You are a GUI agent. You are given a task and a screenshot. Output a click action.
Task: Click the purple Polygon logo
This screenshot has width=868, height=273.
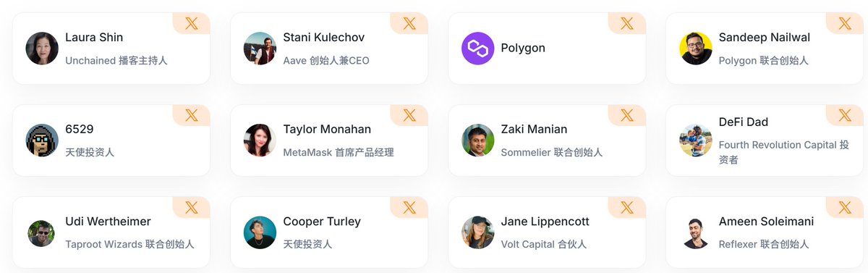(477, 49)
